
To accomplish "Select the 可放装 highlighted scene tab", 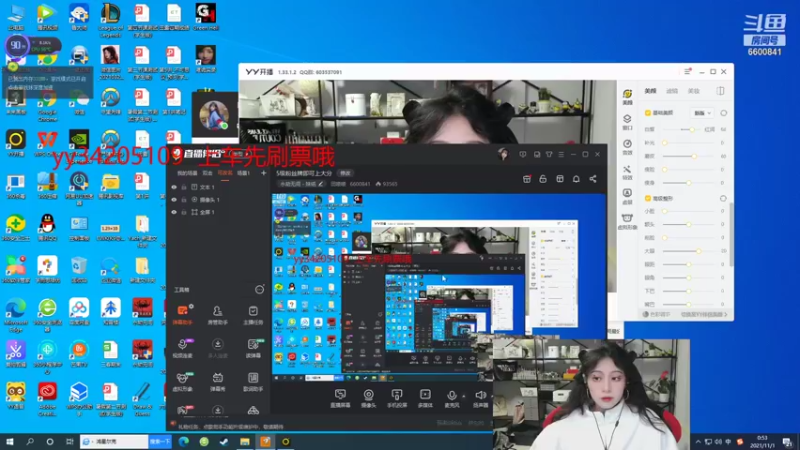I will [225, 173].
